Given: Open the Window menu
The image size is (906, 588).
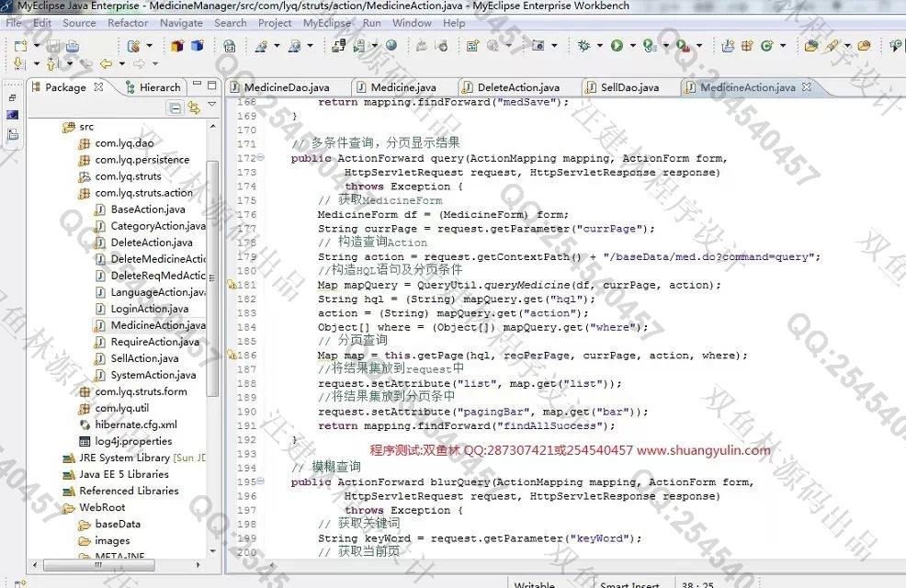Looking at the screenshot, I should point(412,23).
